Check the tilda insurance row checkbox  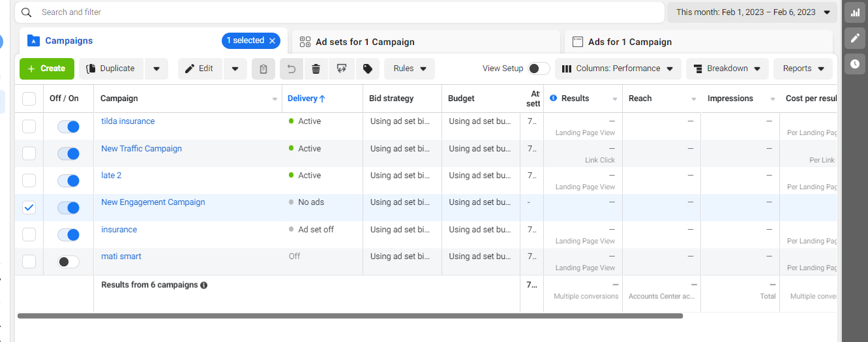click(29, 127)
